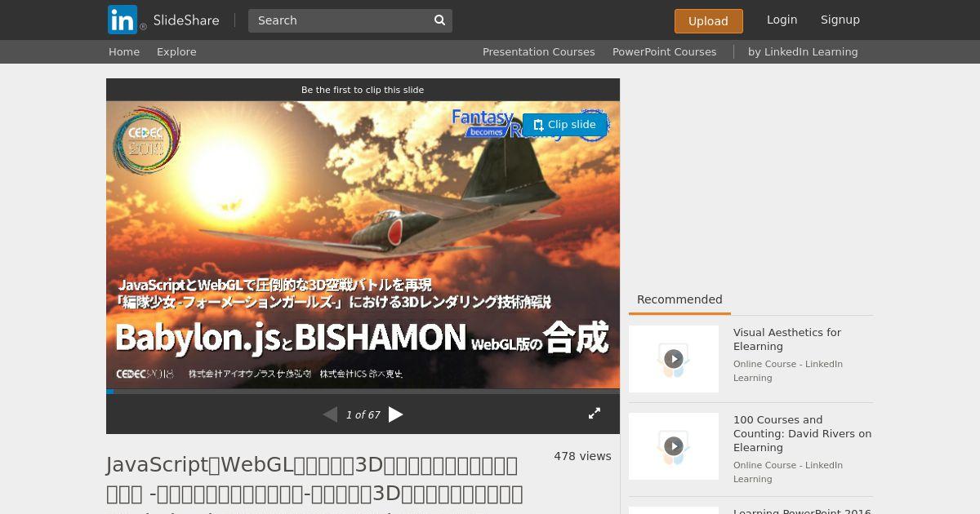The image size is (980, 514).
Task: Click the '1 of 67' slide counter
Action: pos(363,415)
